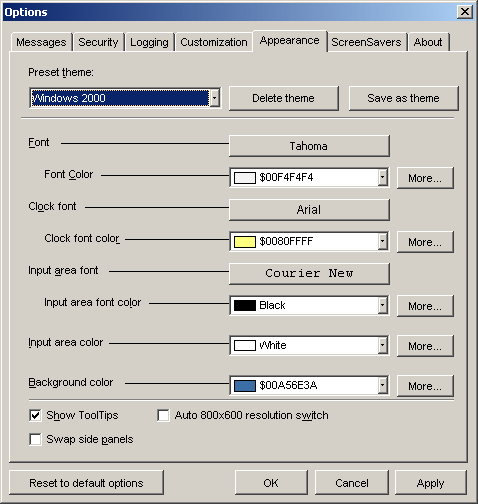Image resolution: width=478 pixels, height=504 pixels.
Task: Open the Font Color dropdown arrow
Action: point(383,177)
